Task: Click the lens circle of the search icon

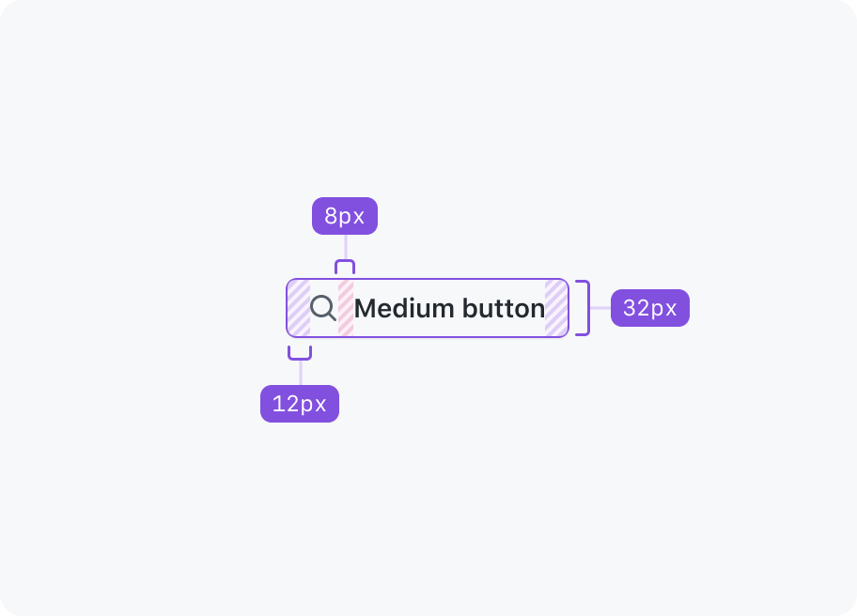Action: pyautogui.click(x=320, y=306)
